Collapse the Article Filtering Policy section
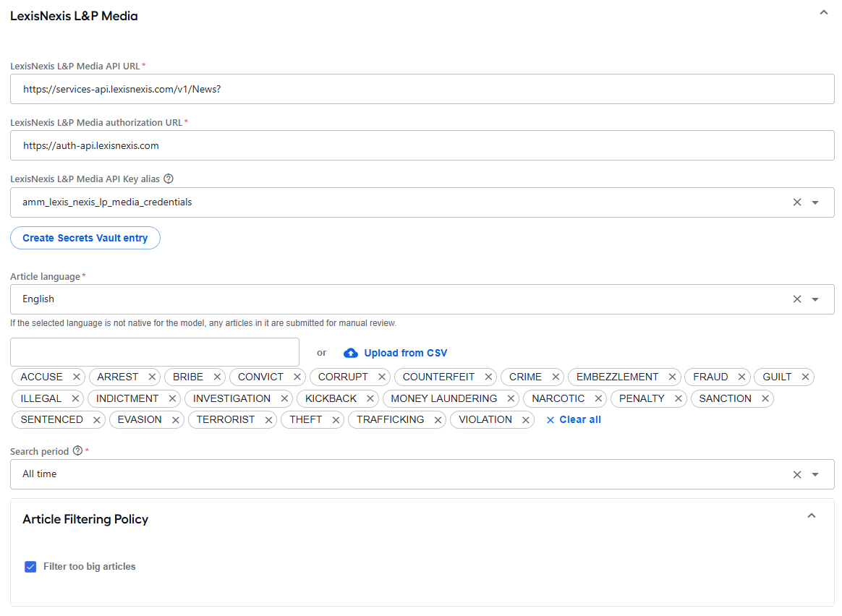842x616 pixels. point(812,516)
